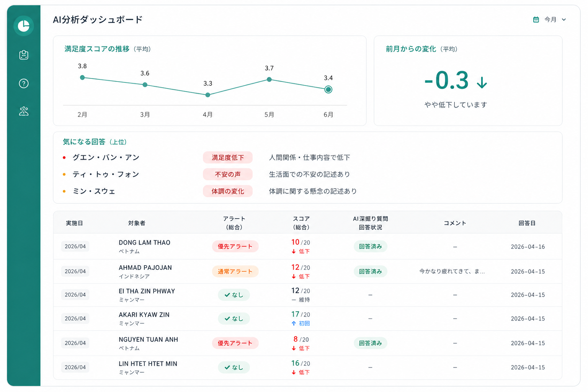Open LIN HTET HTET MIN row name
The image size is (588, 392).
148,364
